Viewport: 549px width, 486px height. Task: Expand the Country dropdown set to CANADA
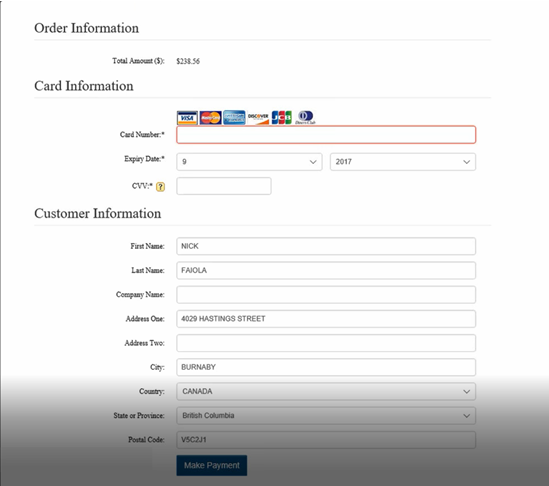(x=326, y=391)
